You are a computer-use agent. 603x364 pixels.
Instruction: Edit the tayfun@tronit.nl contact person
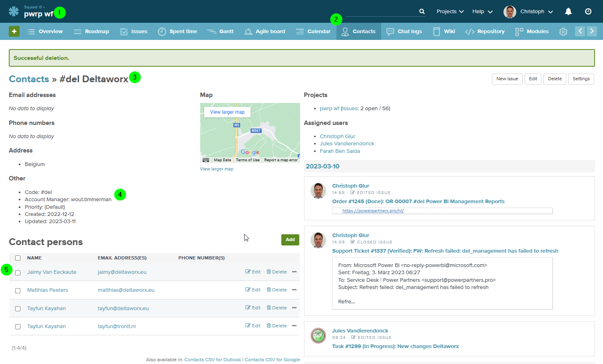pos(253,326)
